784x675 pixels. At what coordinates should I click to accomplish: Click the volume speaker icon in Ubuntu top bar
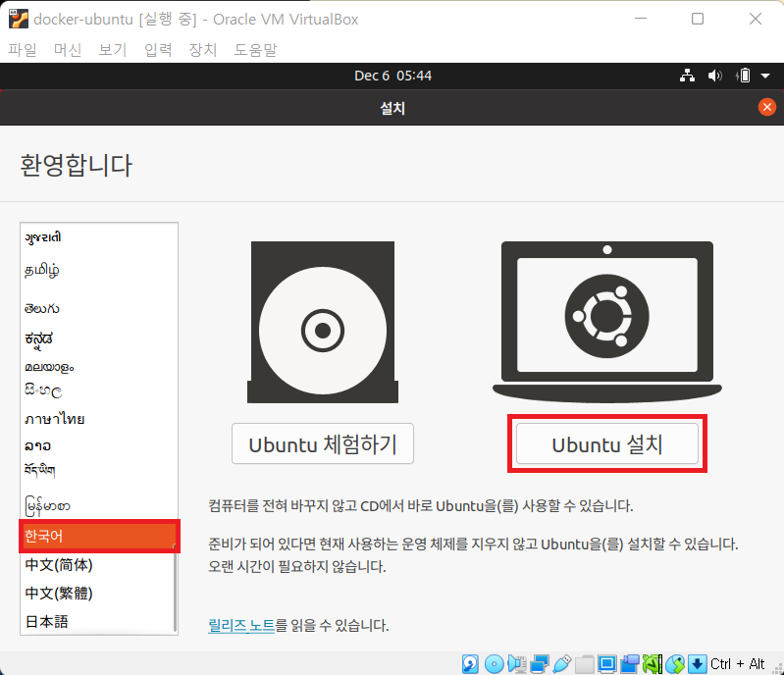pyautogui.click(x=715, y=76)
